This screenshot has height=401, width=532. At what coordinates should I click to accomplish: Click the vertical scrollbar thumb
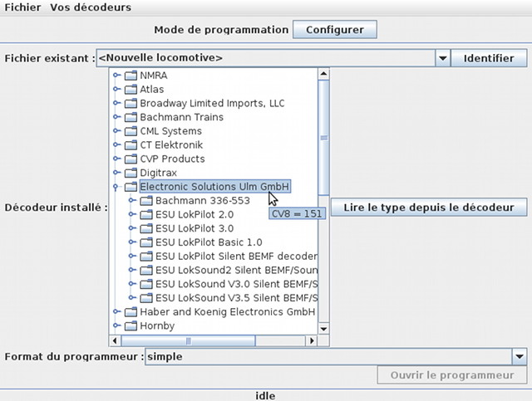coord(323,137)
